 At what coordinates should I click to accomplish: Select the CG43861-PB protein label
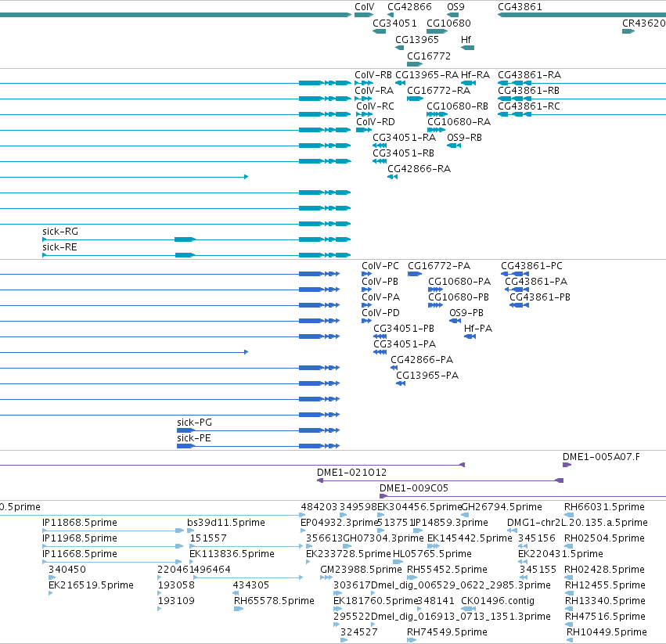pos(540,298)
